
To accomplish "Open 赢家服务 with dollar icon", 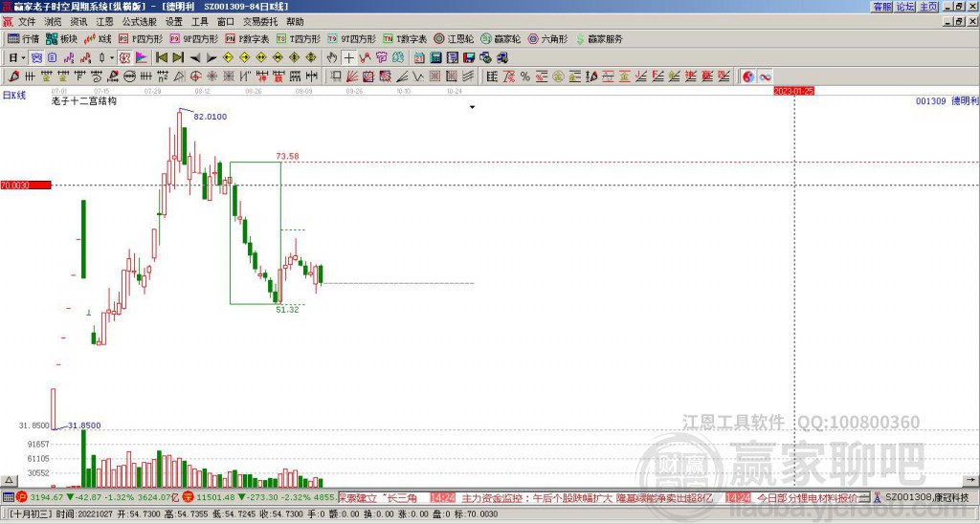I will [x=599, y=38].
